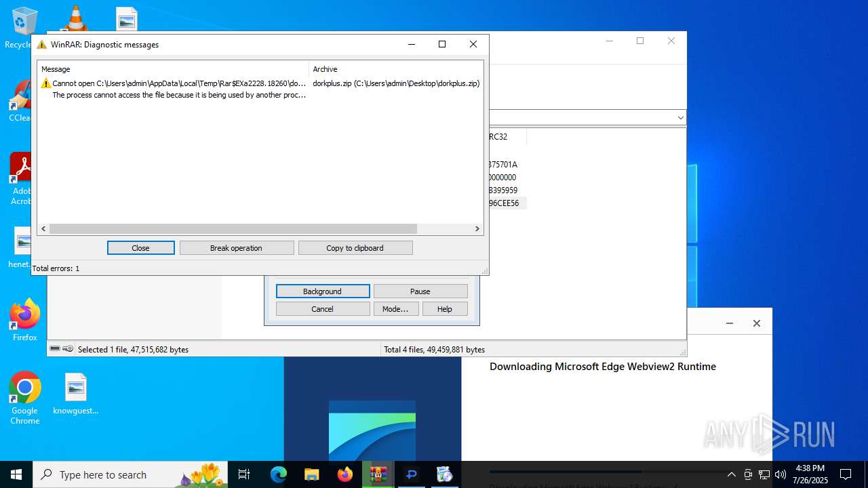
Task: Close the Diagnostic messages dialog with Close button
Action: pos(140,248)
